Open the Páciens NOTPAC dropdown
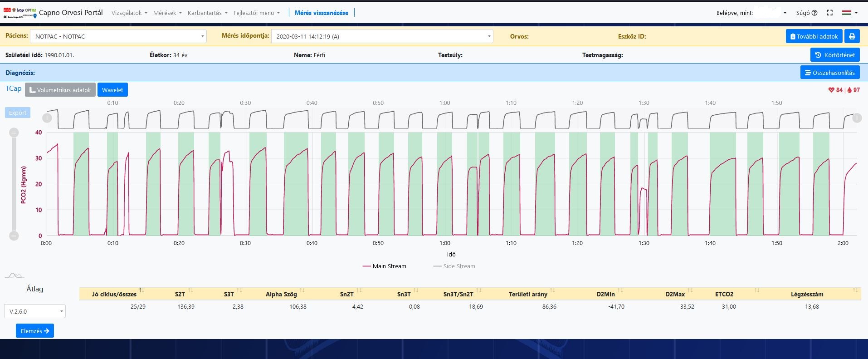Screen dimensions: 868x359 pyautogui.click(x=118, y=36)
